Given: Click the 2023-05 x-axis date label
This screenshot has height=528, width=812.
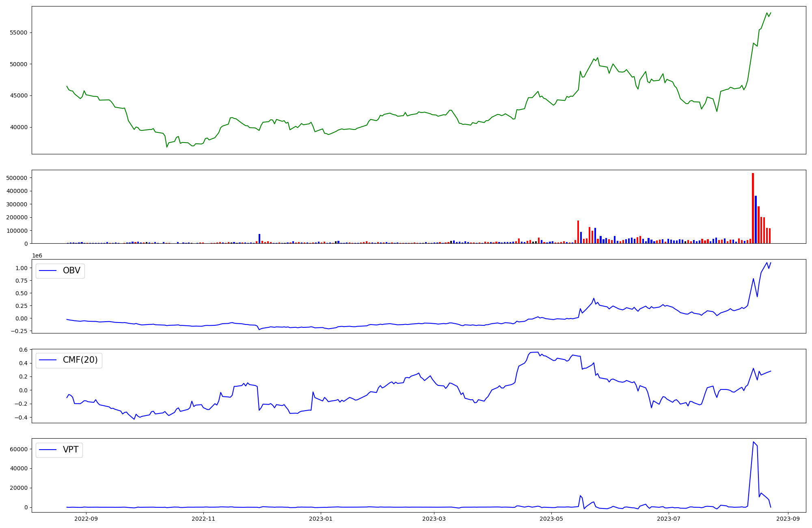Looking at the screenshot, I should point(551,519).
